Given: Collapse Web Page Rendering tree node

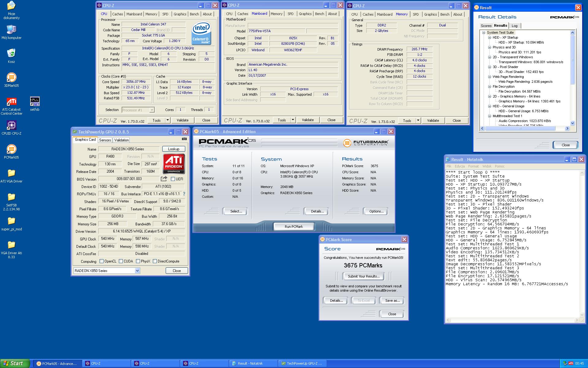Looking at the screenshot, I should [490, 77].
